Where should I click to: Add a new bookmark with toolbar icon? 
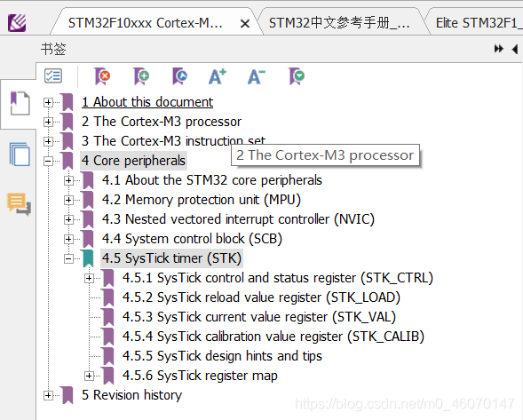(141, 76)
